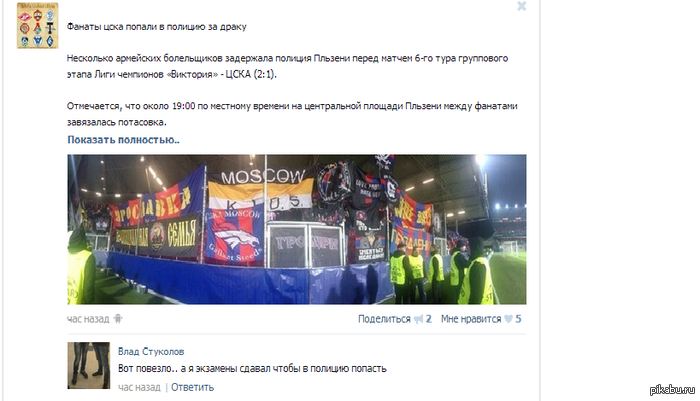Open commenter name Влад Стуколов
700x401 pixels.
151,351
